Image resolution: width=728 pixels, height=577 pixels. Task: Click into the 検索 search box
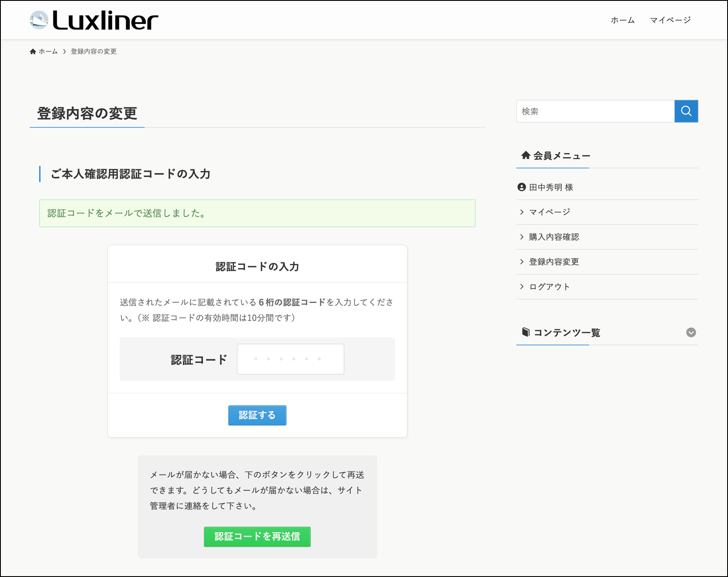(595, 111)
